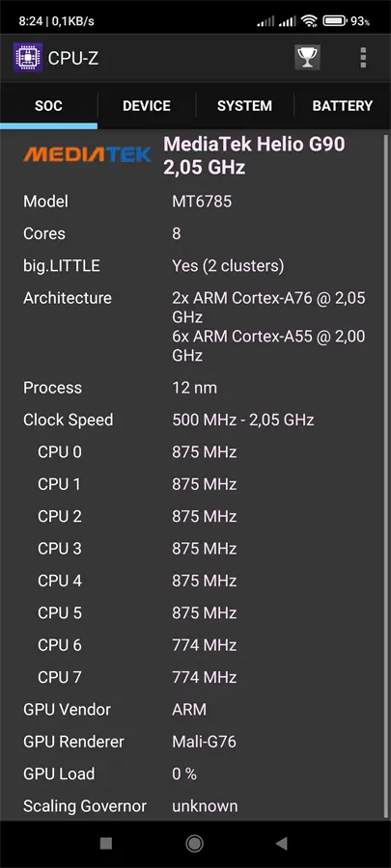Screen dimensions: 391x868
Task: Tap the battery status icon
Action: pos(335,21)
